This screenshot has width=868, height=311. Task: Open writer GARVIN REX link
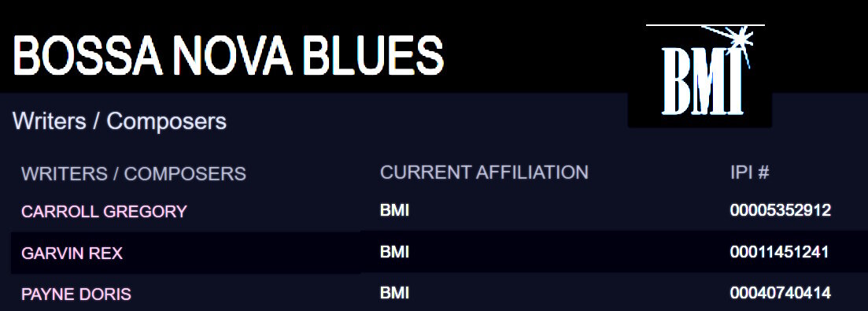tap(72, 254)
